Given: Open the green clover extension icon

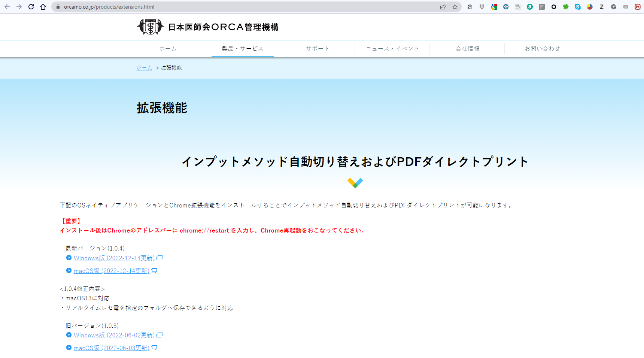Looking at the screenshot, I should (x=566, y=7).
